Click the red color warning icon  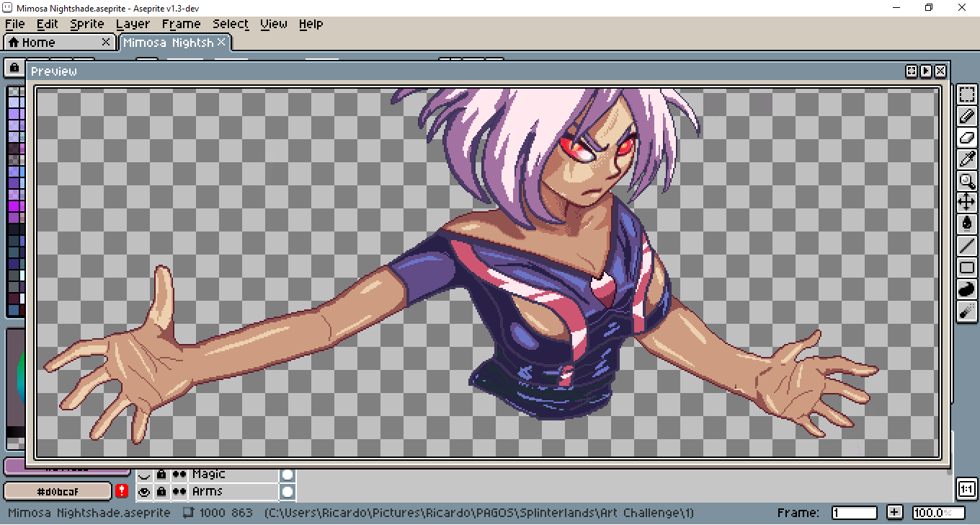(x=122, y=491)
